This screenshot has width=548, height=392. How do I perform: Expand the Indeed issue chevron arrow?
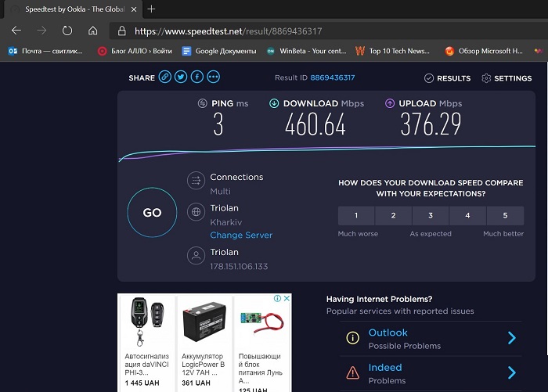pyautogui.click(x=512, y=372)
